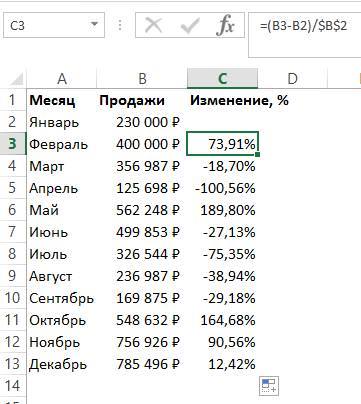Select column B header
The width and height of the screenshot is (361, 404).
tap(142, 79)
